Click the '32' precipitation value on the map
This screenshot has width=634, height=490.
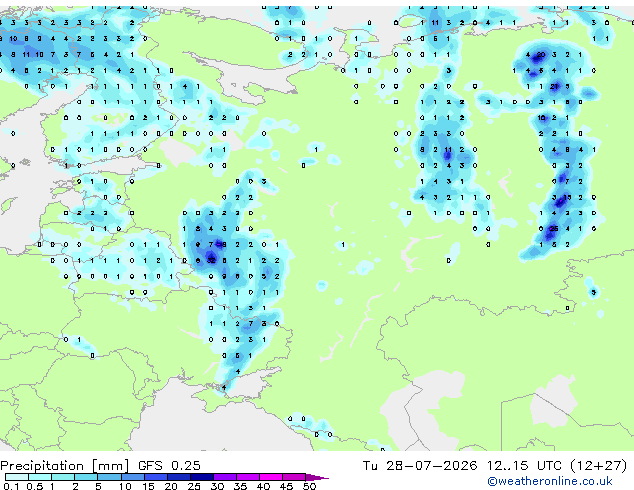(x=211, y=261)
